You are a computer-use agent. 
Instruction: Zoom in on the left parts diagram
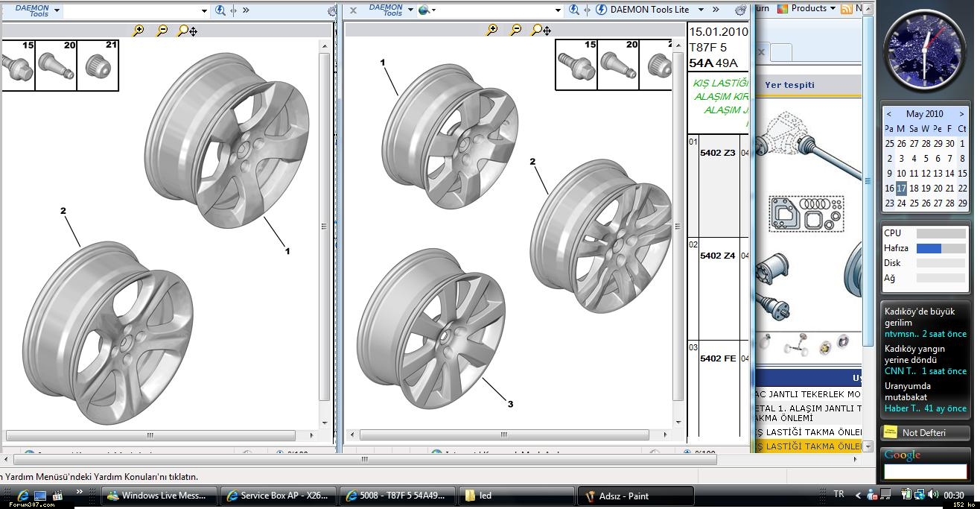[x=138, y=31]
